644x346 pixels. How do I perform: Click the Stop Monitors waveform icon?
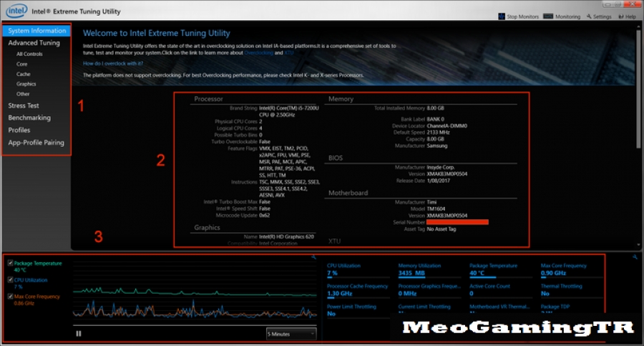tap(502, 16)
